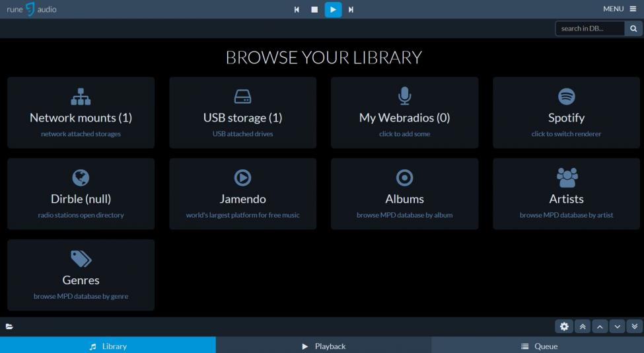644x353 pixels.
Task: Click 'world's largest platform for free music'
Action: coord(242,215)
